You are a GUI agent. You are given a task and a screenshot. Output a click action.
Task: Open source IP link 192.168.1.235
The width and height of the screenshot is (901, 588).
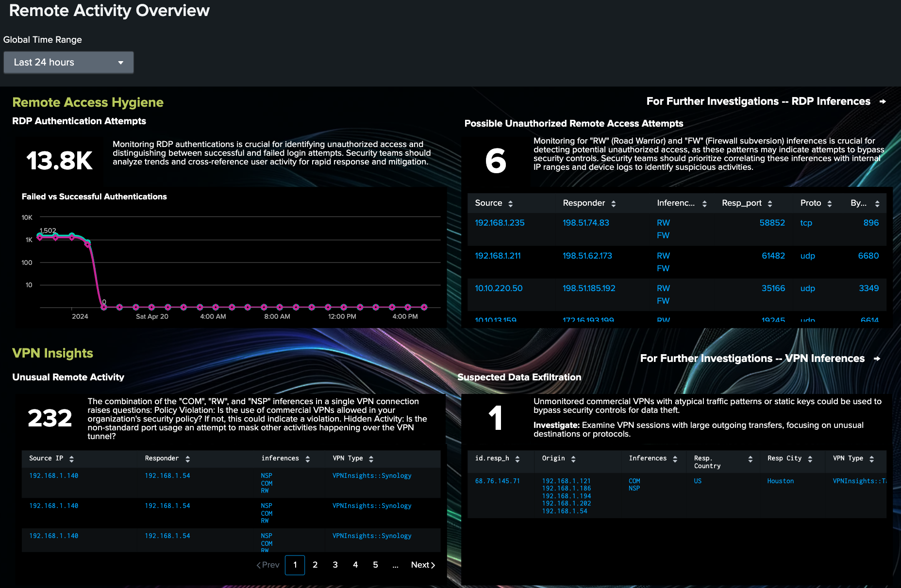pyautogui.click(x=499, y=223)
